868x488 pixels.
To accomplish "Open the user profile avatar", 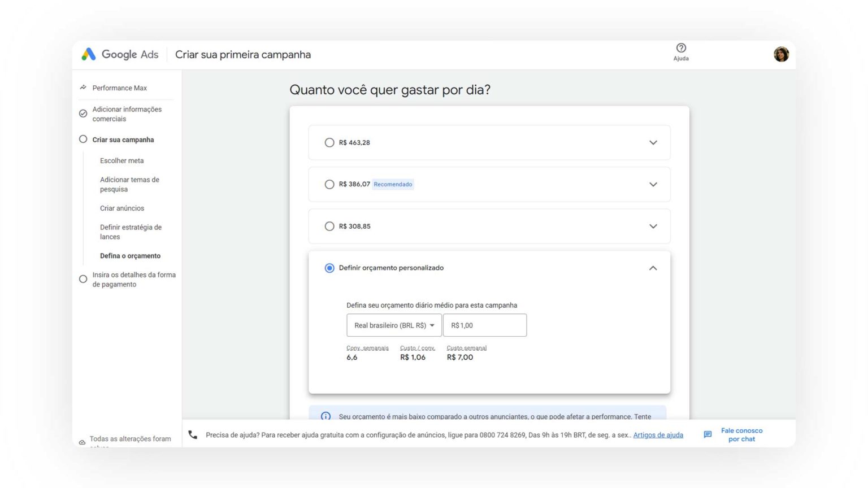I will pyautogui.click(x=781, y=54).
